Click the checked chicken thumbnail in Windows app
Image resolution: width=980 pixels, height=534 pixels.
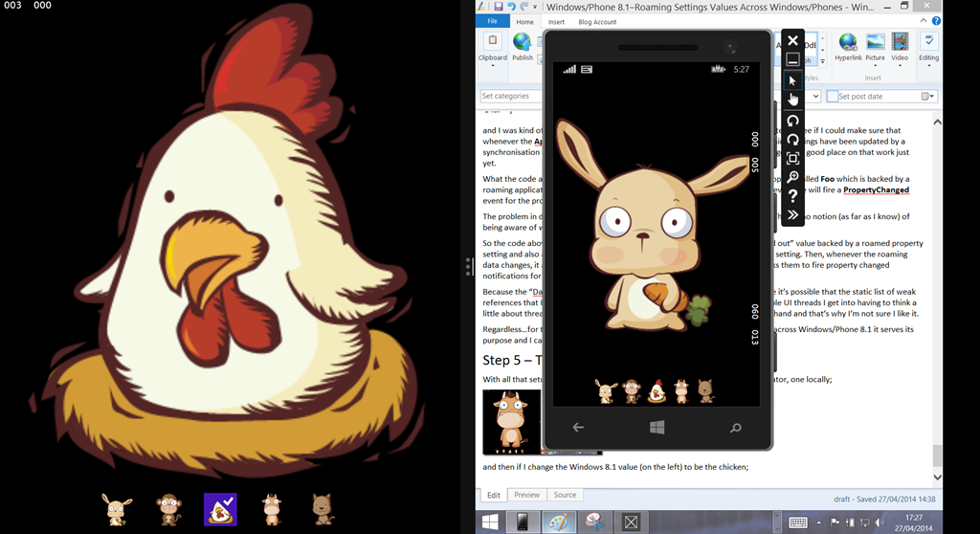click(220, 509)
